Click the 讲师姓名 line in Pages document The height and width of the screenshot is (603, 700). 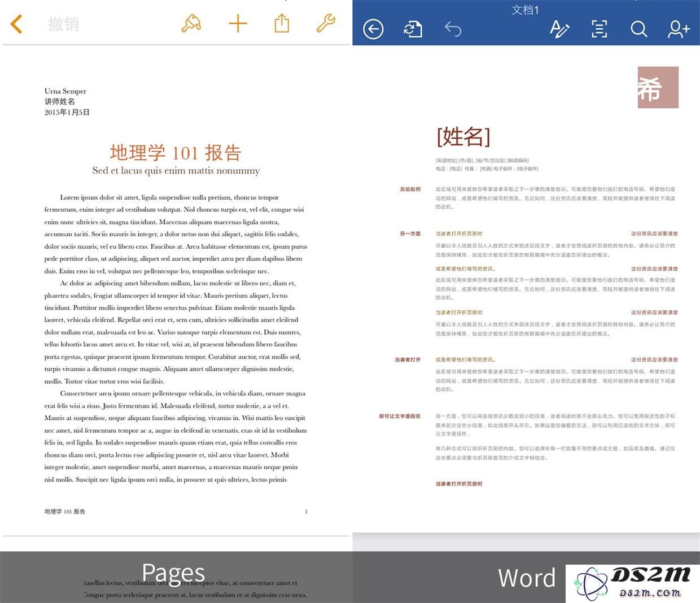coord(60,102)
